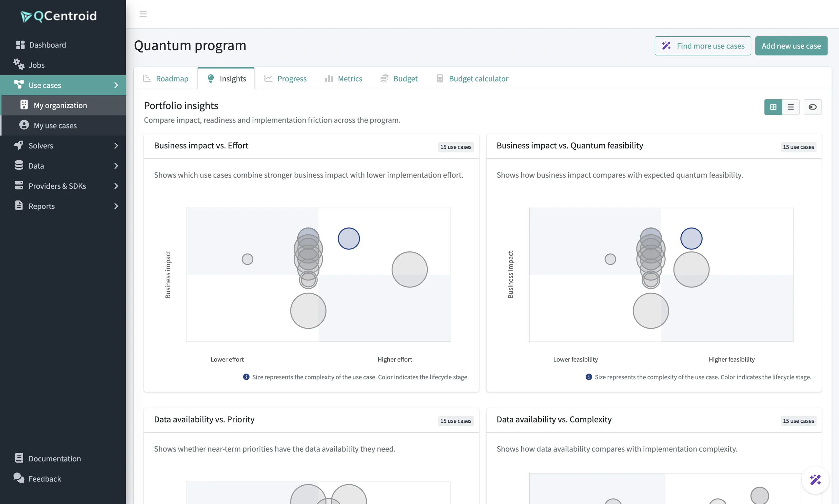The image size is (839, 504).
Task: Toggle the sidebar hamburger menu
Action: coord(143,14)
